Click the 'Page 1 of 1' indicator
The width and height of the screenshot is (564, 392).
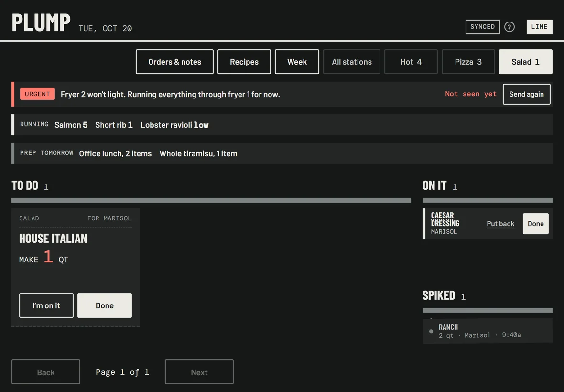(x=122, y=372)
